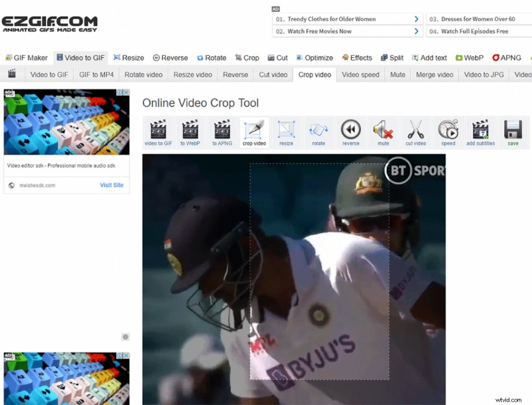532x405 pixels.
Task: Open the rotate tool icon
Action: (x=319, y=132)
